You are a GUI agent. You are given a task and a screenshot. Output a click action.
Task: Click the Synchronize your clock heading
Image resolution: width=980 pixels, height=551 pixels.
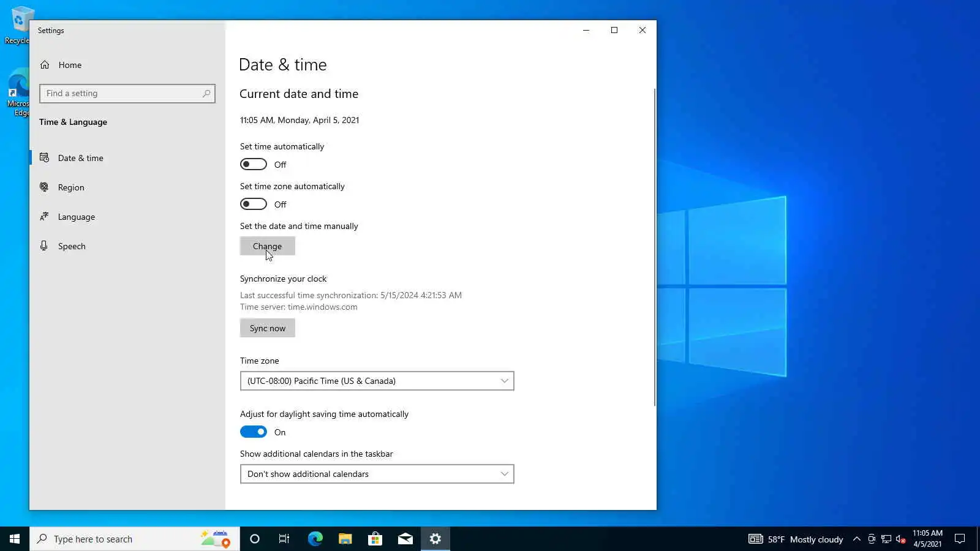click(x=283, y=279)
